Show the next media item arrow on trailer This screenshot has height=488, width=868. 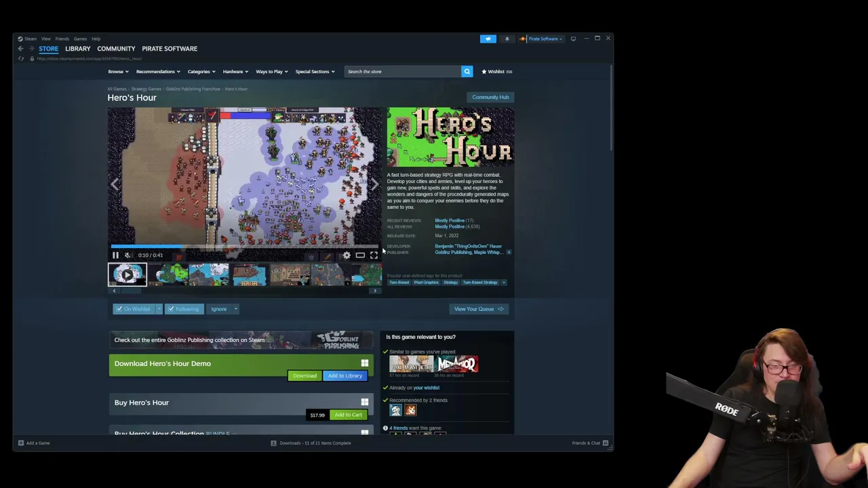374,184
